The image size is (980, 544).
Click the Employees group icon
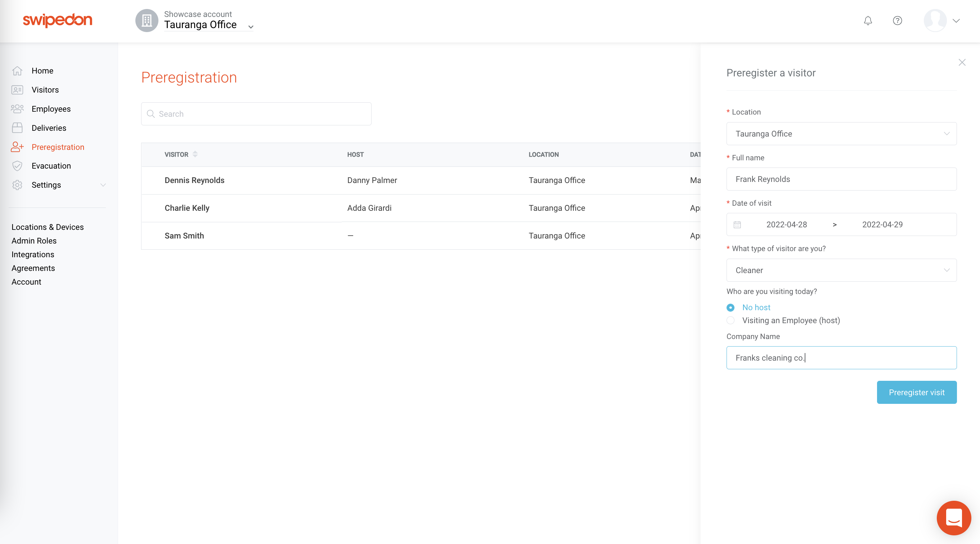pyautogui.click(x=17, y=109)
